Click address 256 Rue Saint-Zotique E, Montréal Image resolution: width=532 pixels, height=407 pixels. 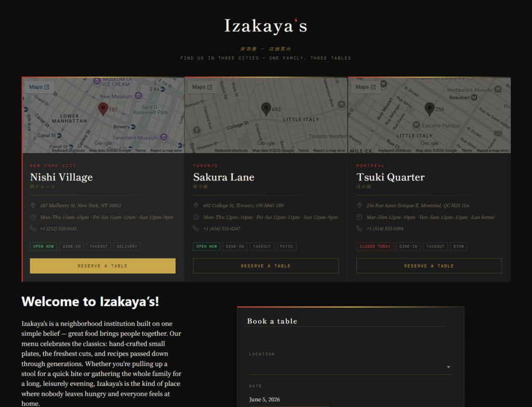click(x=418, y=205)
